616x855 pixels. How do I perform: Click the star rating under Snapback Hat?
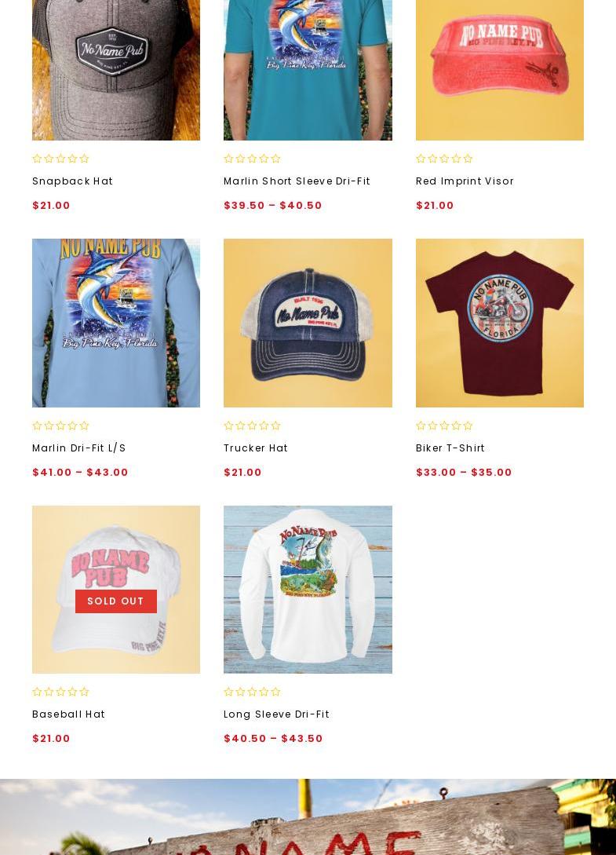[x=60, y=159]
